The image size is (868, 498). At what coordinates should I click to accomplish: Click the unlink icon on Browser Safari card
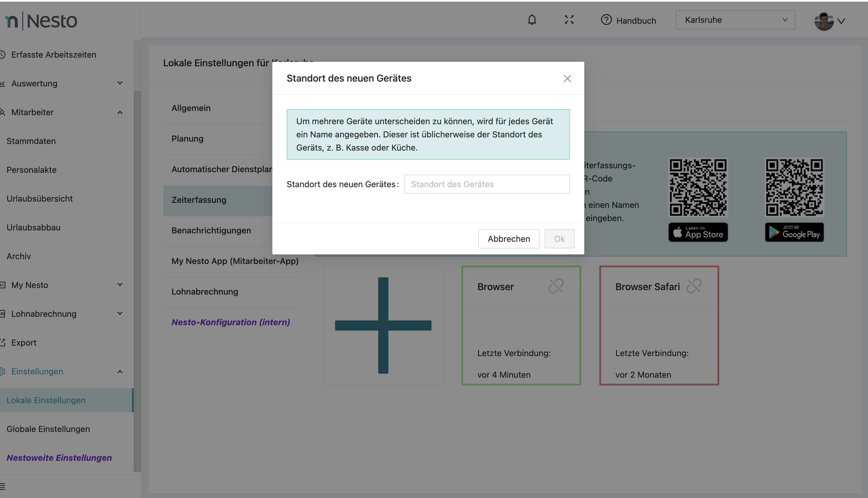(694, 286)
